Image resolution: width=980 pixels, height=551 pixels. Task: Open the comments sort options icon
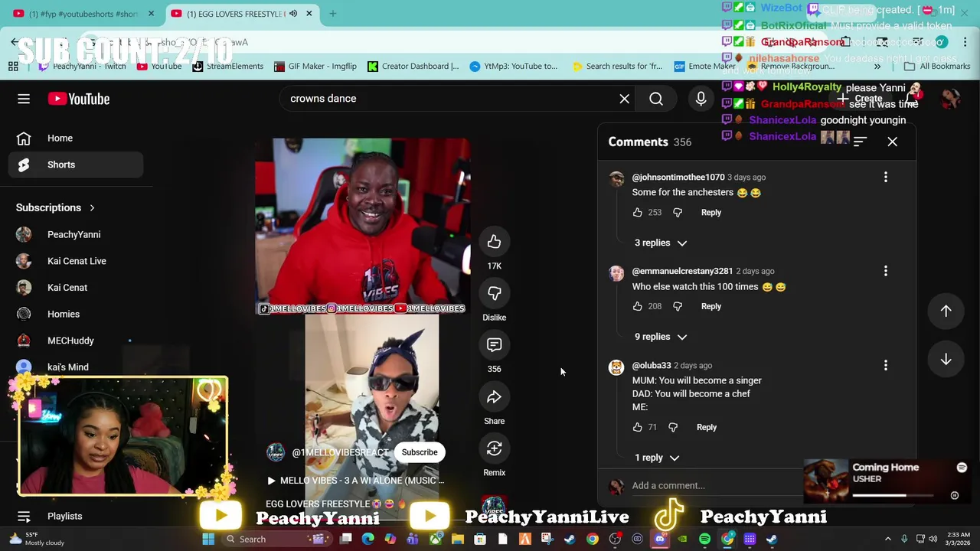[860, 142]
